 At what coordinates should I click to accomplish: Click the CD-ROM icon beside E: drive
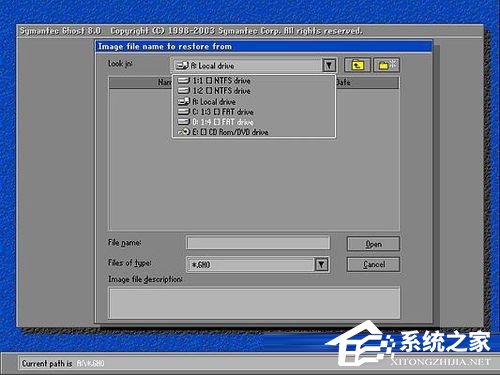(x=184, y=132)
